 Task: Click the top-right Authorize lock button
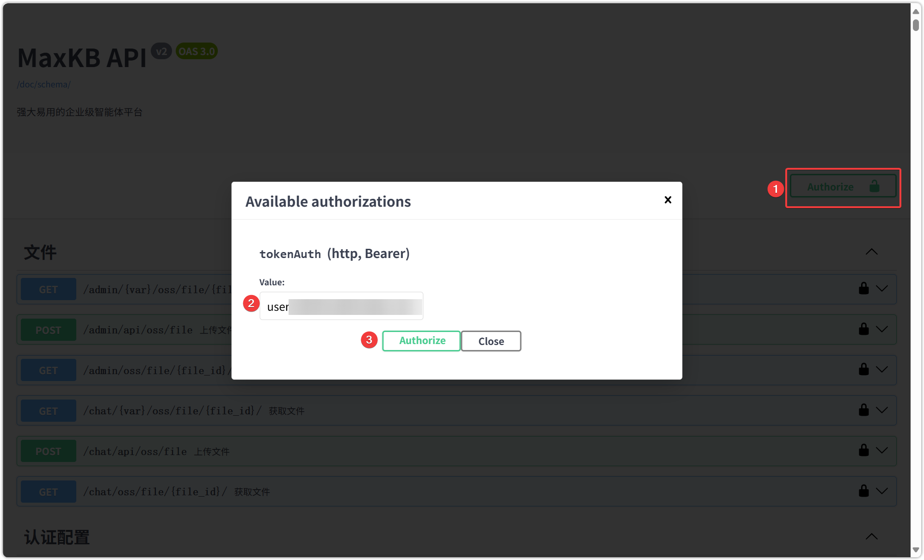pyautogui.click(x=843, y=187)
